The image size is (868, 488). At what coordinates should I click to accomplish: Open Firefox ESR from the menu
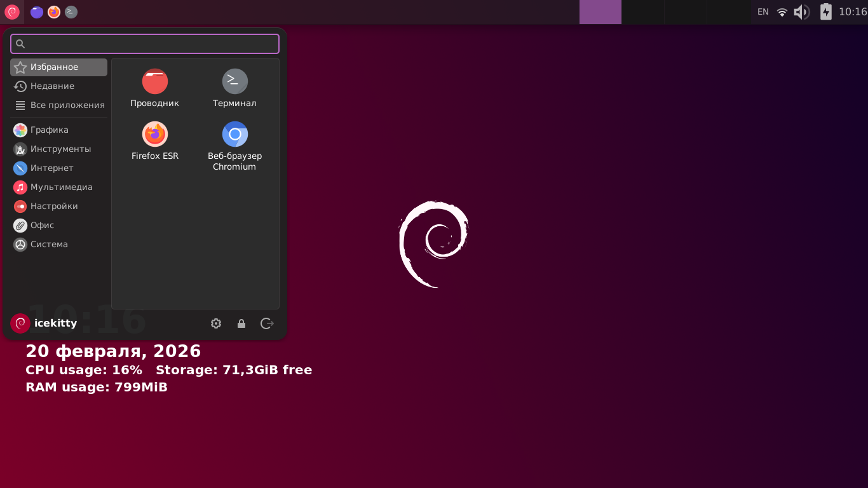[x=154, y=141]
